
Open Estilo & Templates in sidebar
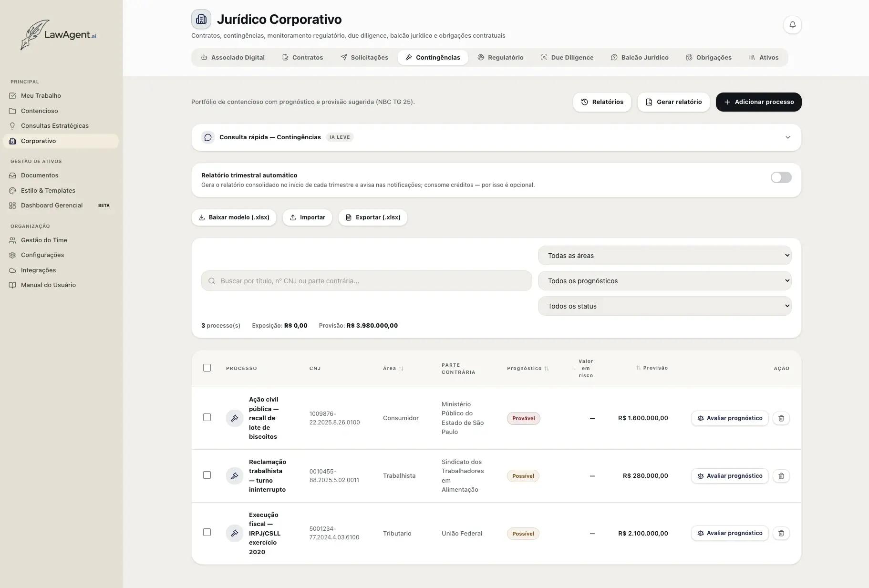(61, 190)
